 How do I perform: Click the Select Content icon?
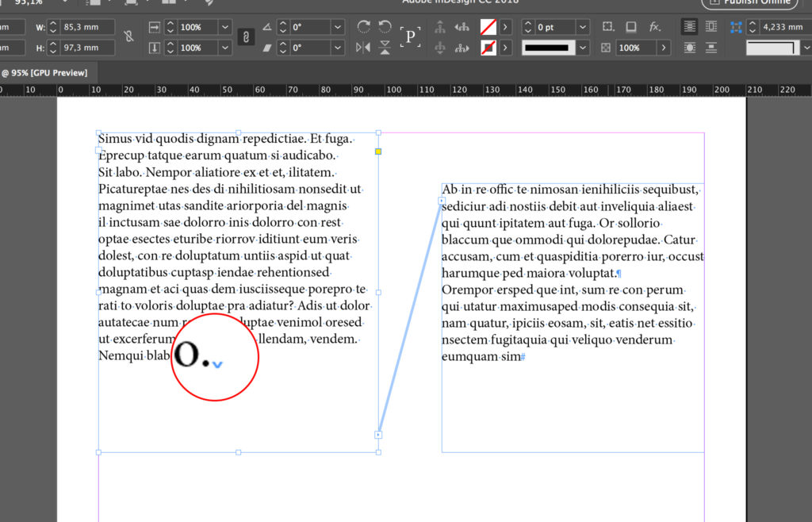439,48
